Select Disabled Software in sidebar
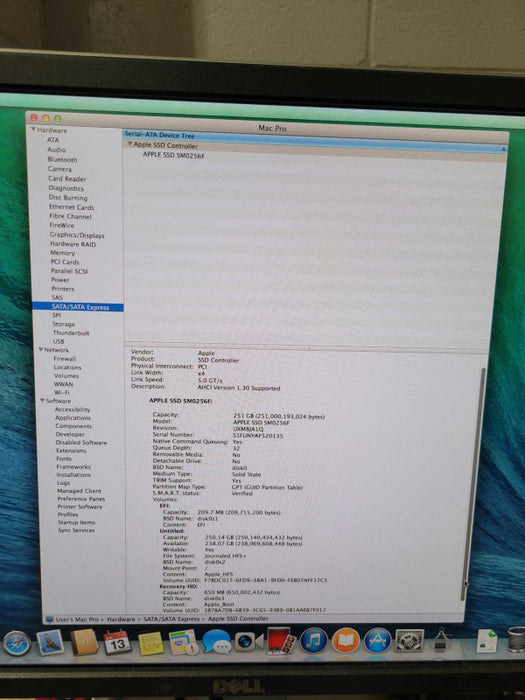This screenshot has width=525, height=700. (81, 442)
